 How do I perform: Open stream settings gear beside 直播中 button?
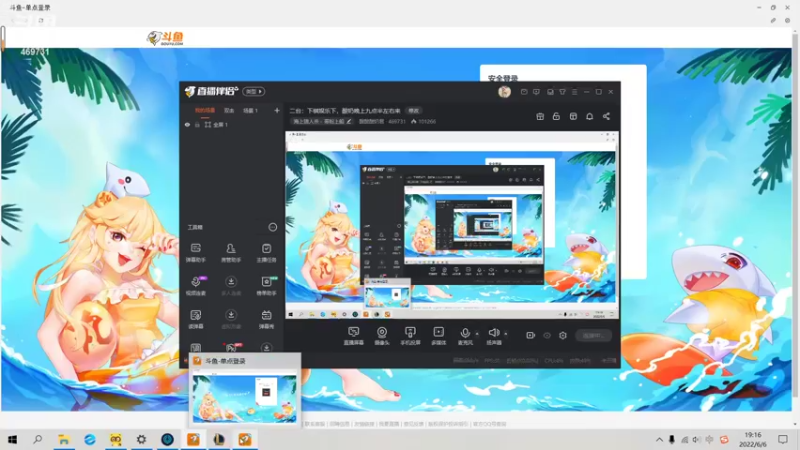pyautogui.click(x=563, y=335)
